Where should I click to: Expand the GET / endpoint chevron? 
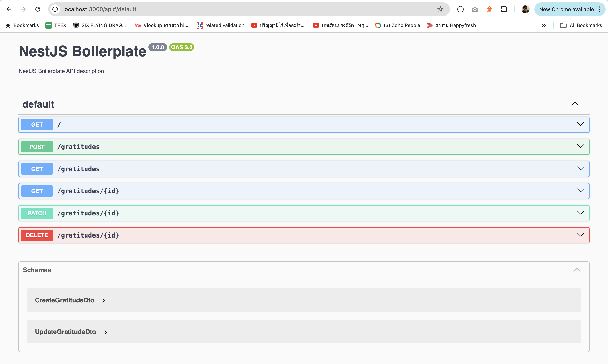580,124
